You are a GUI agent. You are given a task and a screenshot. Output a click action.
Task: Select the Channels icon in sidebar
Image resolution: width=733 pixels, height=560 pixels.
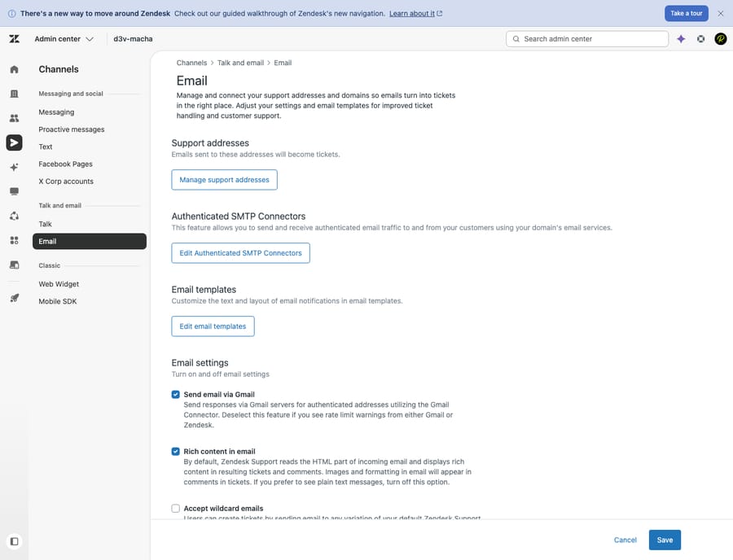pos(14,142)
